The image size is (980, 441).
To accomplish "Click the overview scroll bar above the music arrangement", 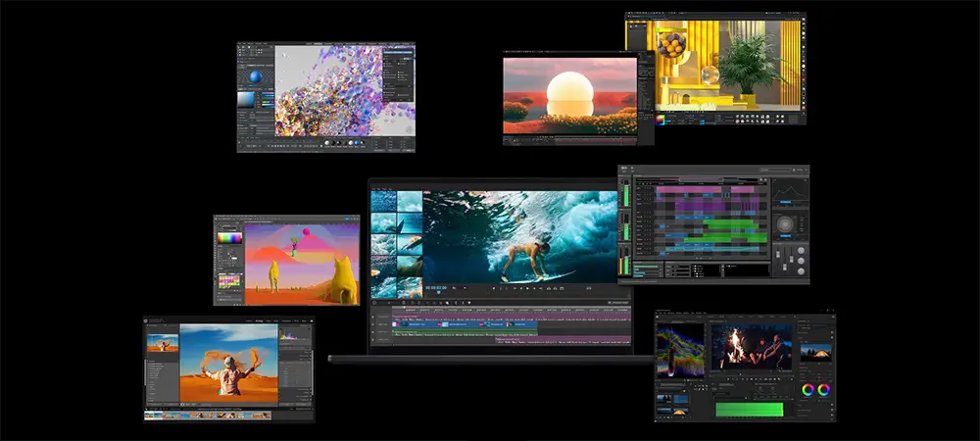I will coord(701,180).
